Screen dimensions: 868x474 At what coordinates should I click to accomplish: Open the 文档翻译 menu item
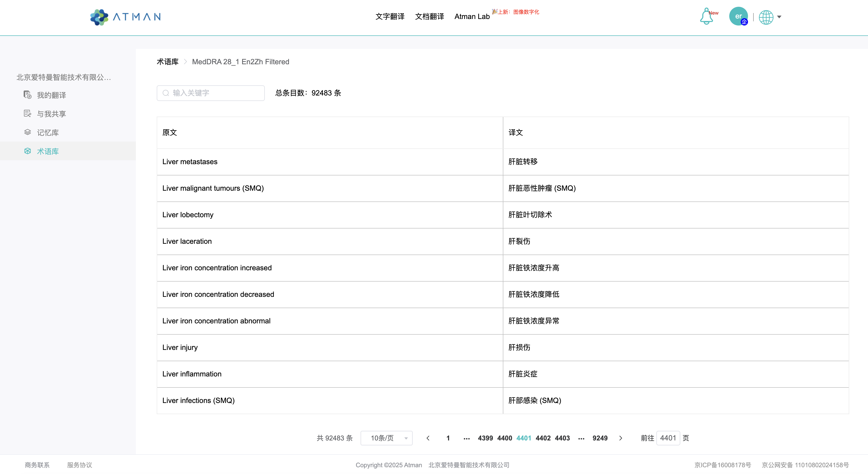point(429,16)
